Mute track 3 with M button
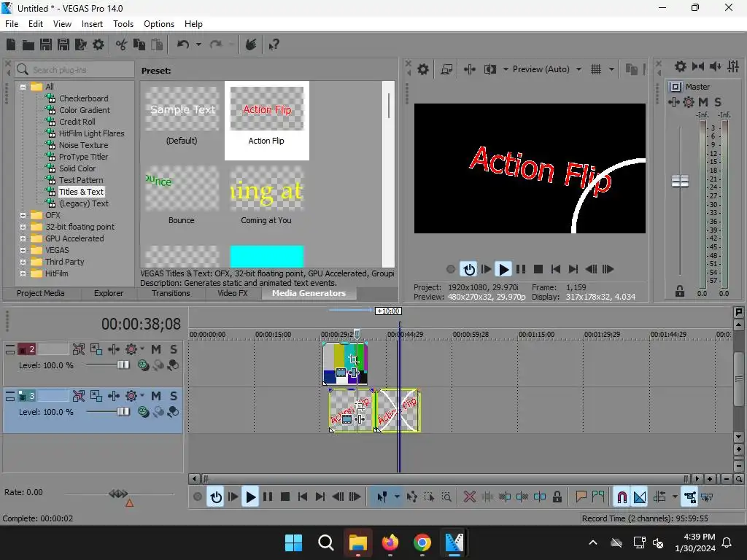Image resolution: width=747 pixels, height=560 pixels. point(156,396)
